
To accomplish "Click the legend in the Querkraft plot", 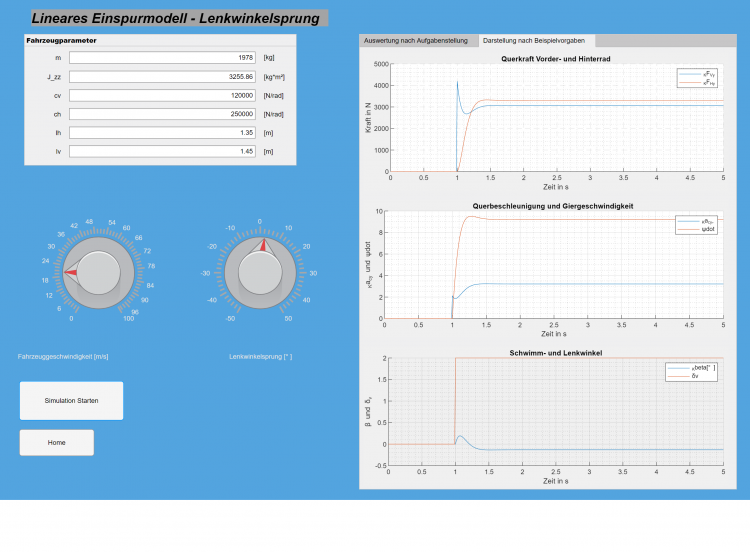I will [x=698, y=79].
